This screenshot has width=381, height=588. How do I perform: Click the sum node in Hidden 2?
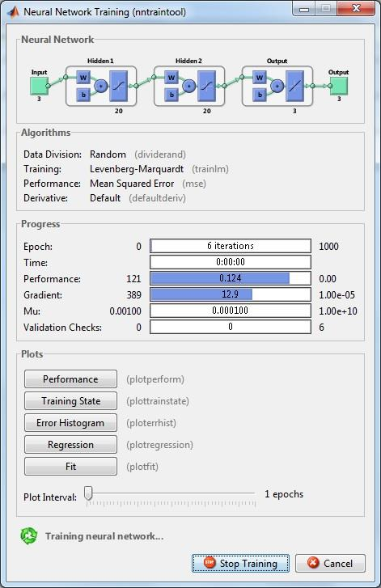[x=189, y=87]
